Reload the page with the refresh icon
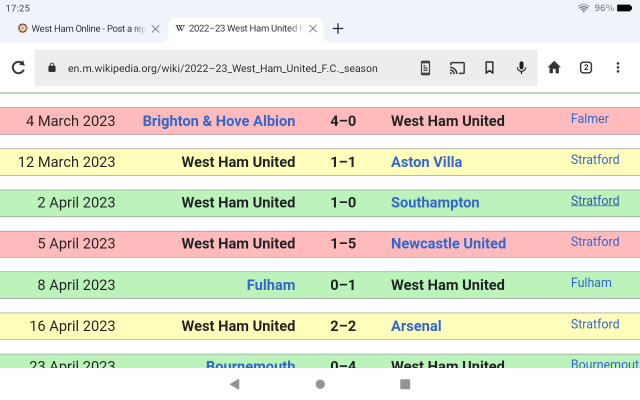 click(18, 68)
